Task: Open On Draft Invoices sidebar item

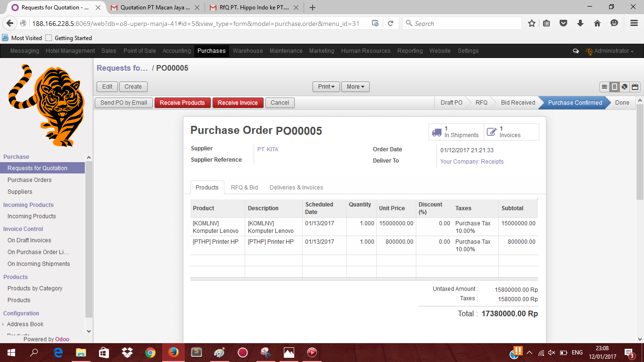Action: [29, 240]
